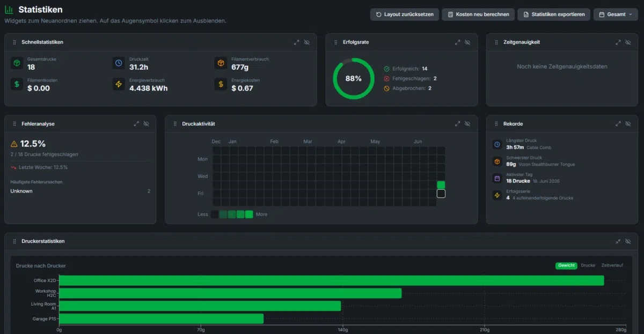The width and height of the screenshot is (644, 334).
Task: Grab the Druckaktivität widget drag handle
Action: point(175,124)
